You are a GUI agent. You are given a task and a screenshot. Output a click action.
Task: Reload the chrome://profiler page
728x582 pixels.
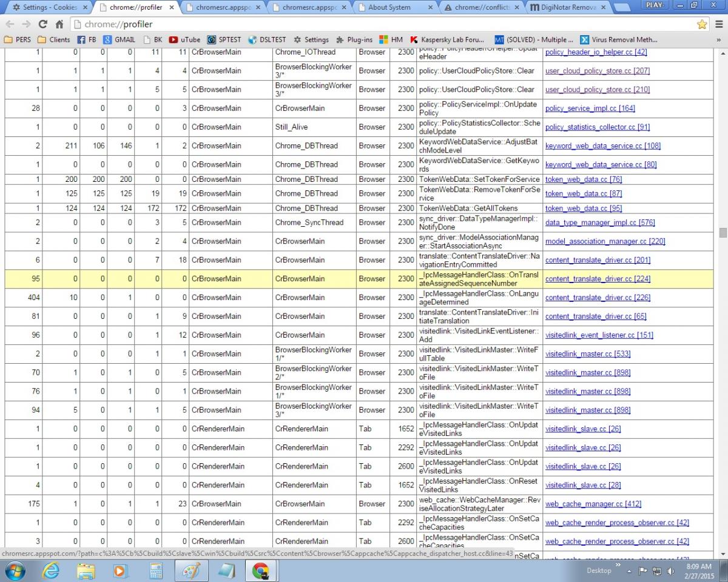(x=42, y=24)
